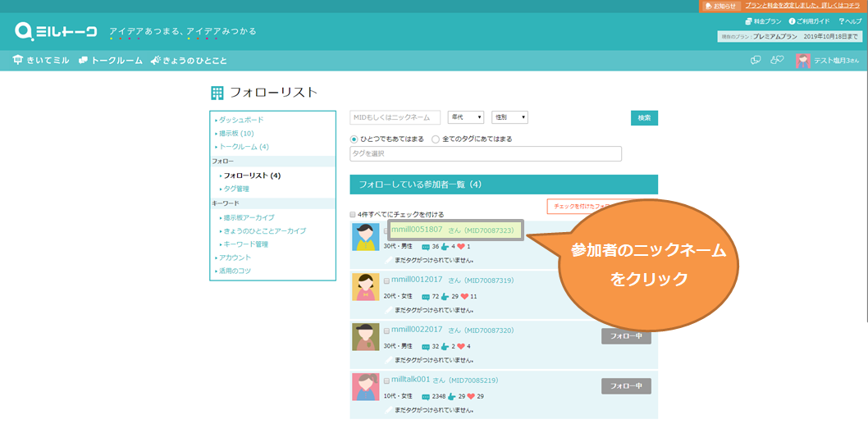Viewport: 868px width, 424px height.
Task: Click tag pencil icon under milltalk001
Action: 388,410
